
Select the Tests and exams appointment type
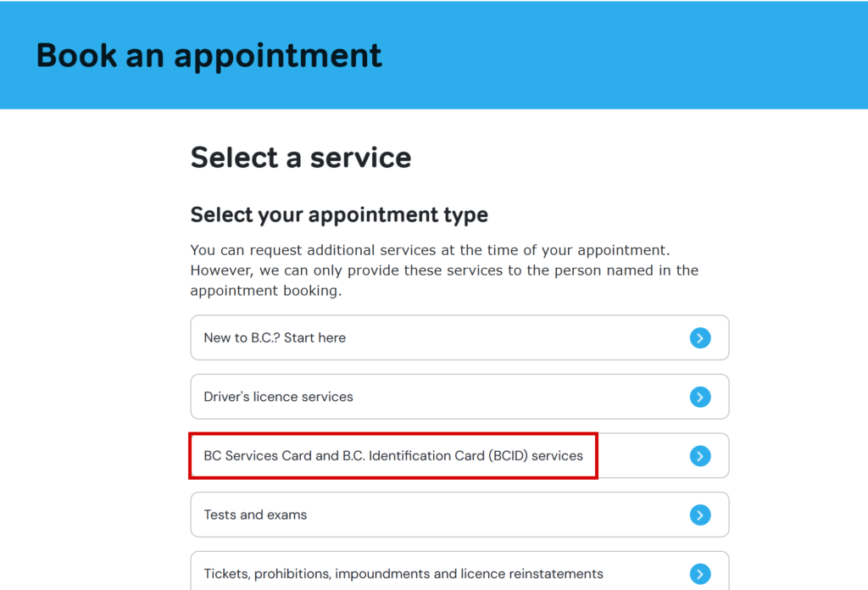point(459,515)
